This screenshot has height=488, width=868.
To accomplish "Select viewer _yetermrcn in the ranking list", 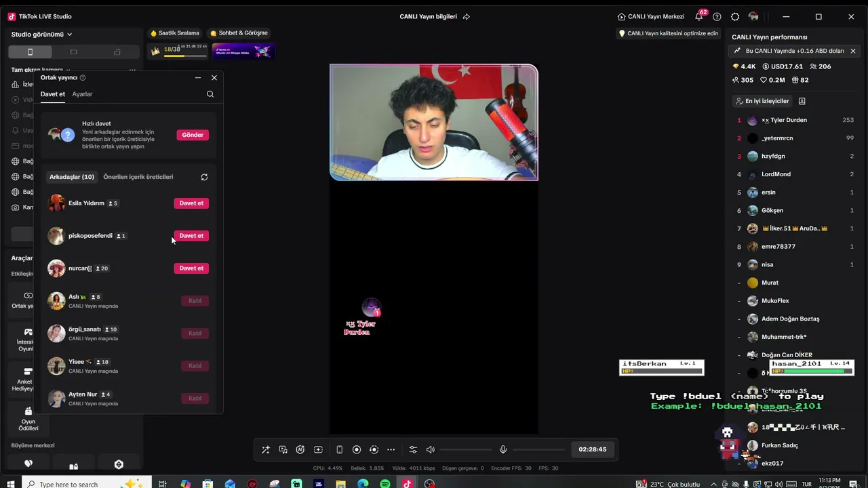I will pyautogui.click(x=795, y=138).
